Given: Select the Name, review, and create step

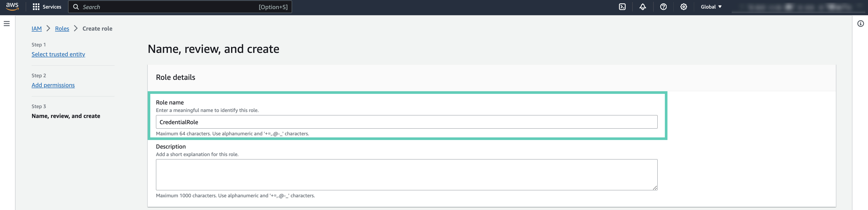Looking at the screenshot, I should [66, 116].
